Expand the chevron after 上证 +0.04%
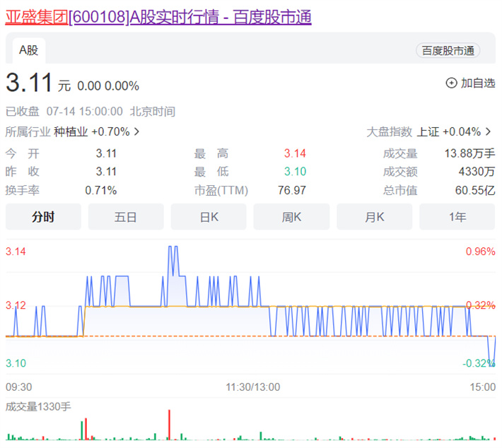The width and height of the screenshot is (502, 448). pyautogui.click(x=488, y=131)
